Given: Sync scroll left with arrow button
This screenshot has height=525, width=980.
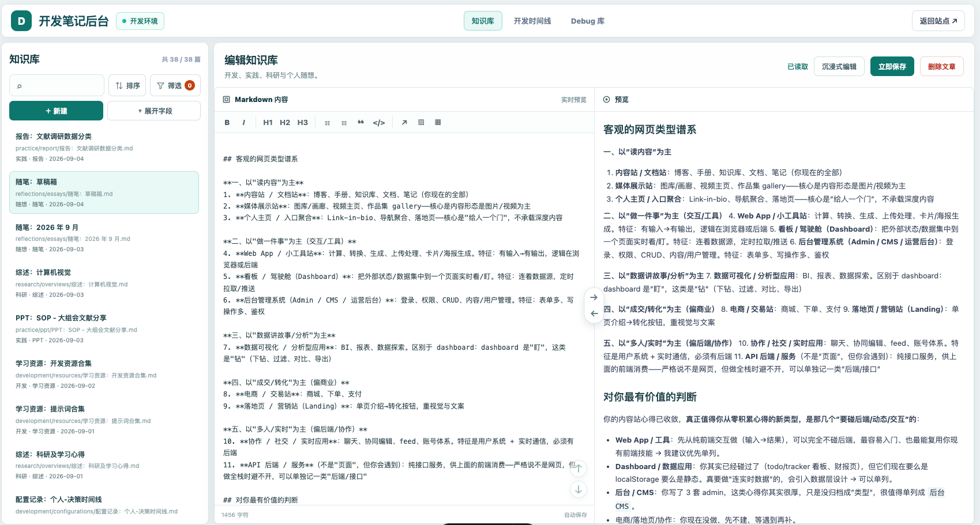Looking at the screenshot, I should point(594,314).
